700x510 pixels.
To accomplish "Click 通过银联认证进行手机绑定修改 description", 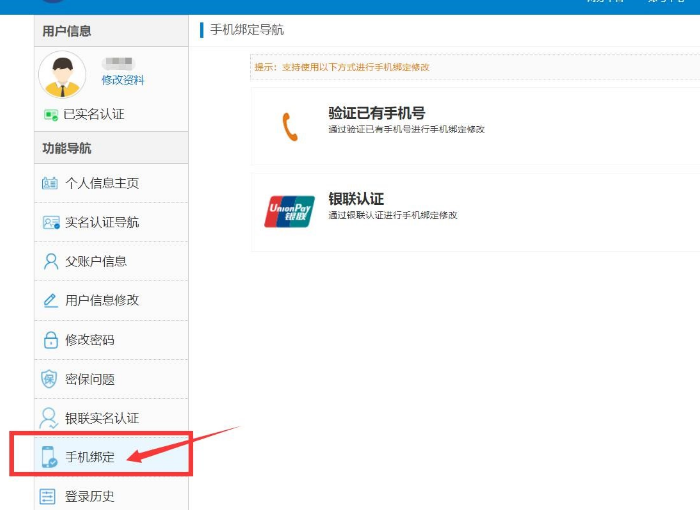I will pyautogui.click(x=393, y=215).
